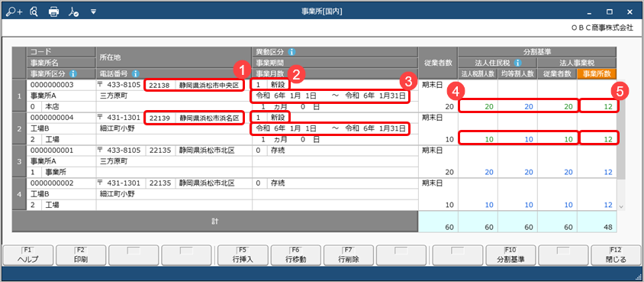Click the F6 行移動 button
Screen dimensions: 644x282
[296, 255]
